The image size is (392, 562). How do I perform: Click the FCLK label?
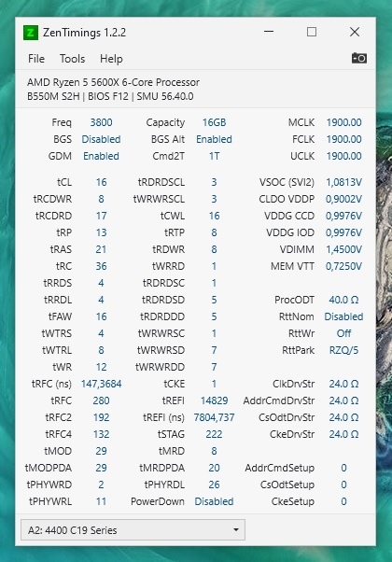303,139
